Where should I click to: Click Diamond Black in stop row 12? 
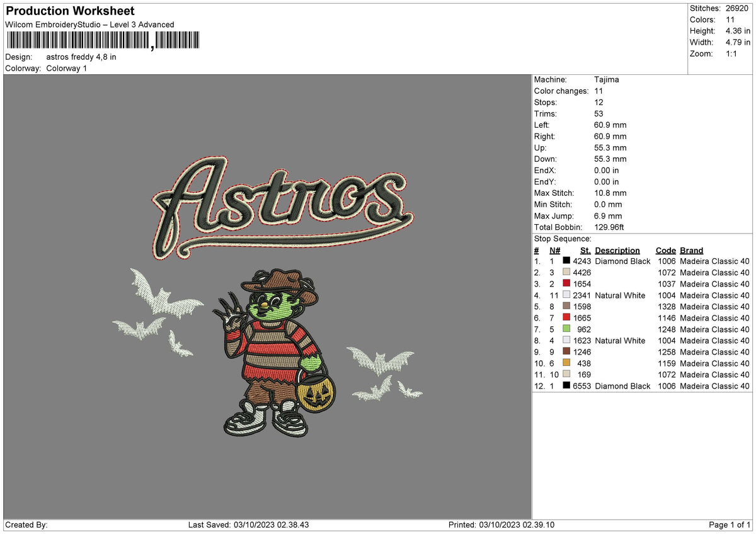tap(622, 385)
